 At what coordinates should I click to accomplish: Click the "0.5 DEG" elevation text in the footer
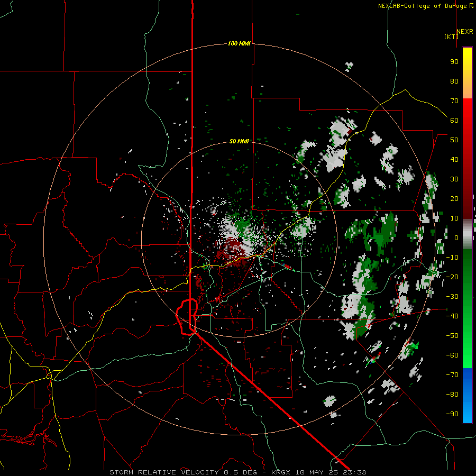coord(241,472)
